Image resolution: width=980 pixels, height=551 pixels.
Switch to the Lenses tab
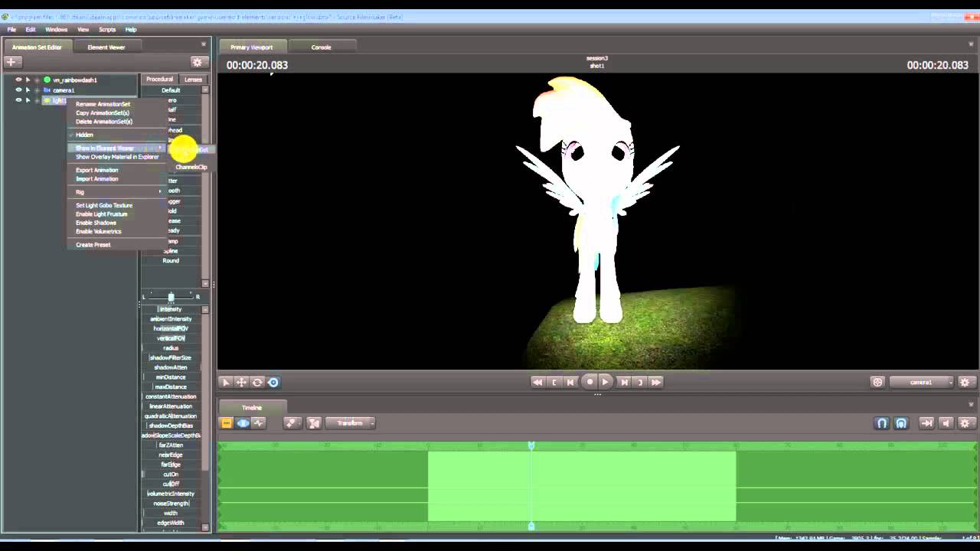coord(193,80)
